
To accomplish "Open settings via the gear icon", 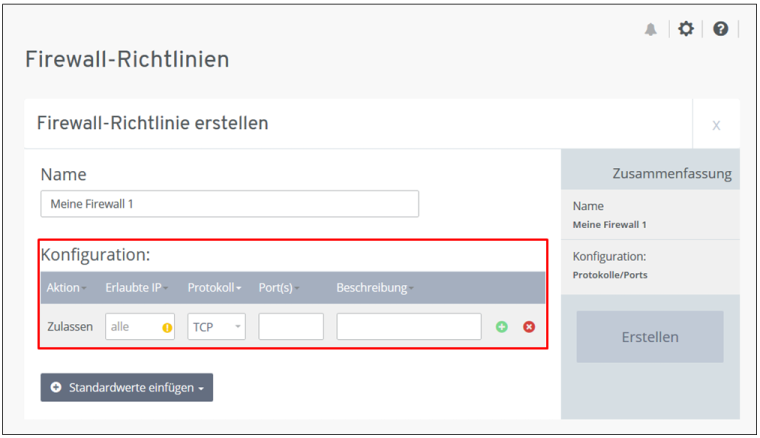I will [x=685, y=29].
